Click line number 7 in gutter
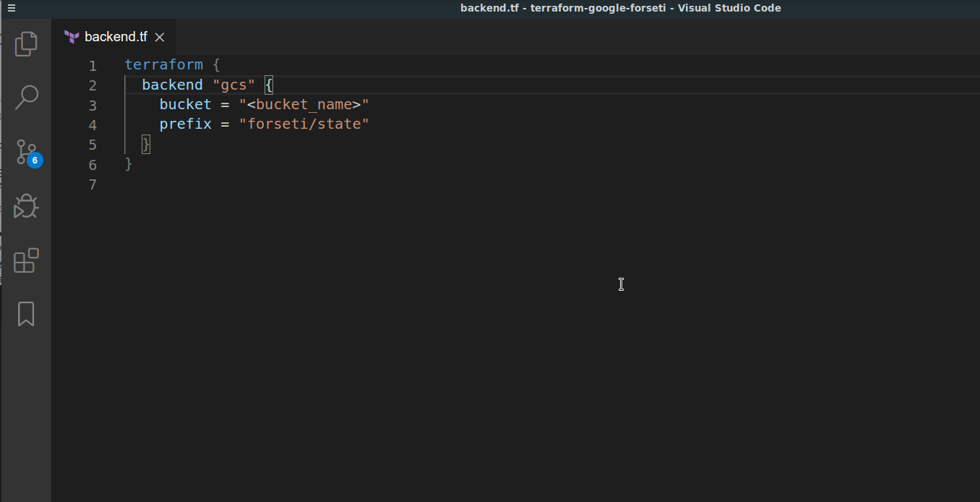980x502 pixels. 93,184
